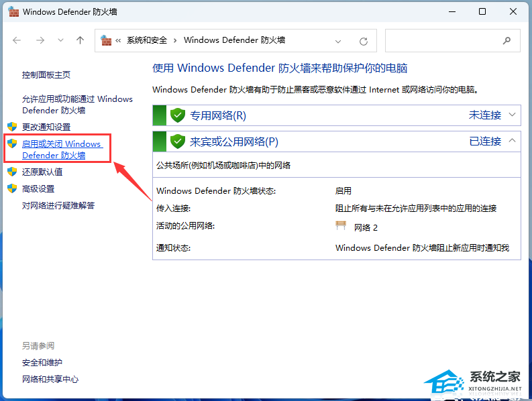Click 系统和安全 in the breadcrumb
This screenshot has height=401, width=532.
point(147,40)
